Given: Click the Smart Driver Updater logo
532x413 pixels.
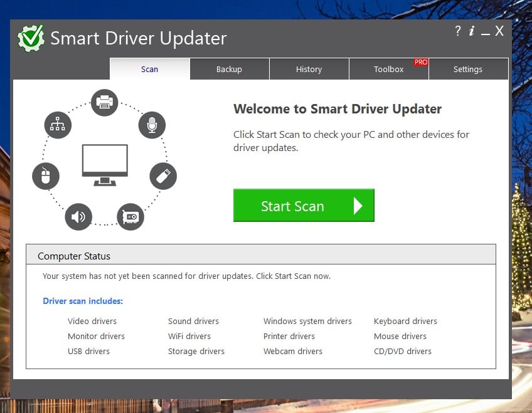Looking at the screenshot, I should [31, 38].
